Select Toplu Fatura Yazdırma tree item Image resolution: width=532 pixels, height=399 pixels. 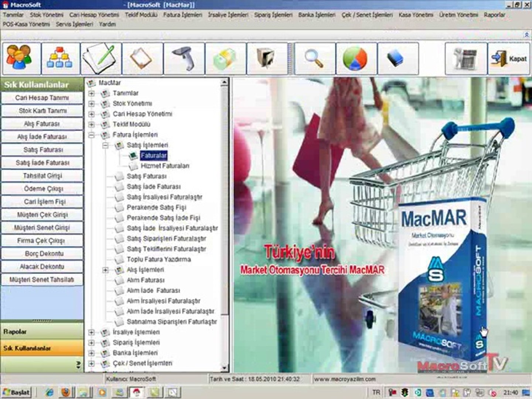(x=159, y=259)
